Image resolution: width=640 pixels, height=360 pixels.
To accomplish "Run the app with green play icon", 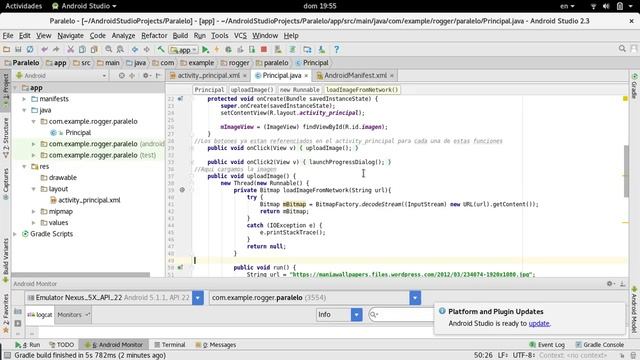I will [x=205, y=49].
